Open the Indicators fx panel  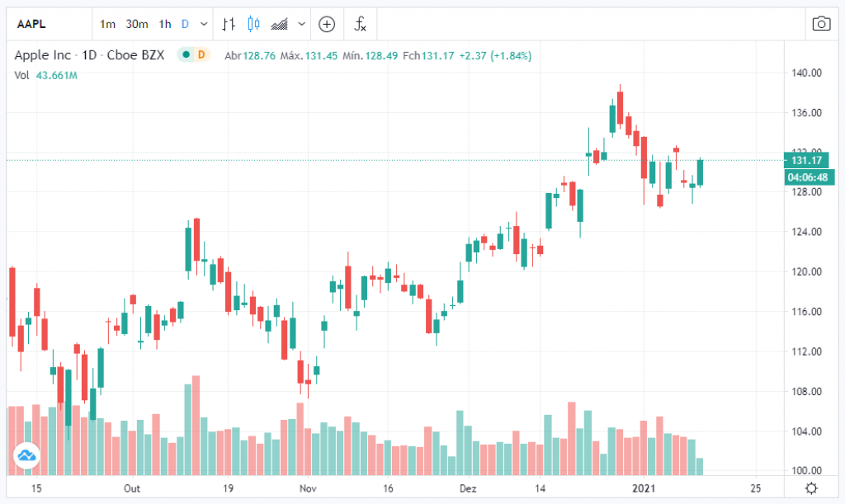click(361, 24)
